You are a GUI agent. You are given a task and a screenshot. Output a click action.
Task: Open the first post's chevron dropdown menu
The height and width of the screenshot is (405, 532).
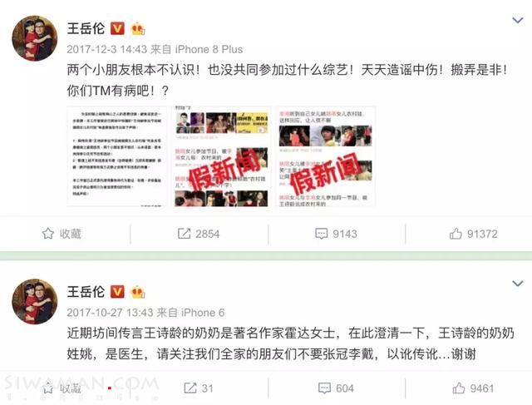click(x=517, y=20)
